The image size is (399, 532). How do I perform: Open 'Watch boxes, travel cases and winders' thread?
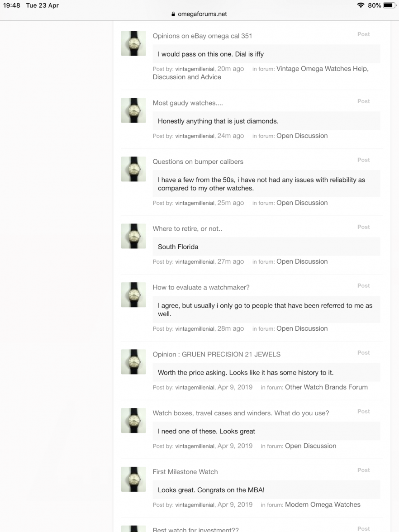(241, 413)
